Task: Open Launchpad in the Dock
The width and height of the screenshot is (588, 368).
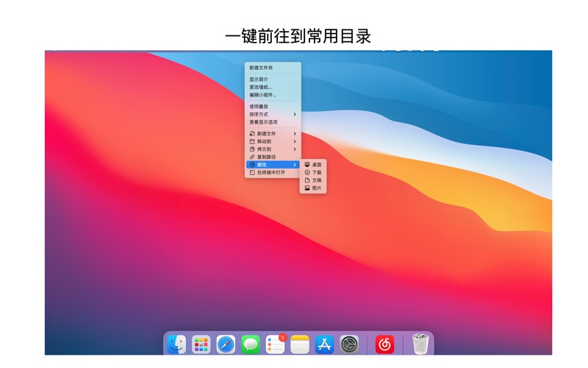Action: (201, 344)
